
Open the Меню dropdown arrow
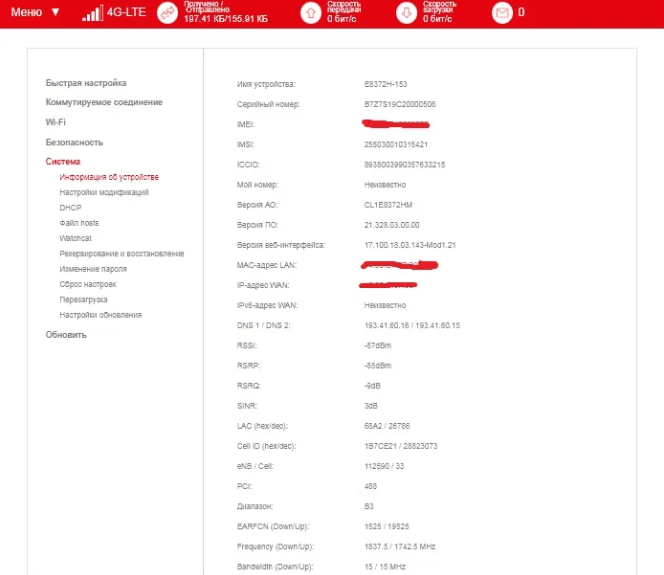coord(55,12)
